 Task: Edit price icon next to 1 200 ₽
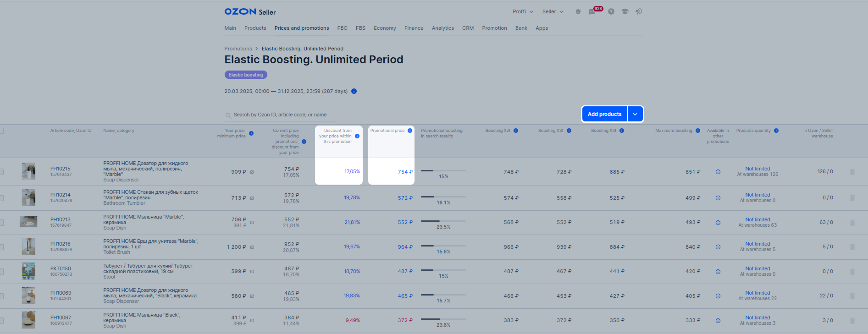click(252, 247)
